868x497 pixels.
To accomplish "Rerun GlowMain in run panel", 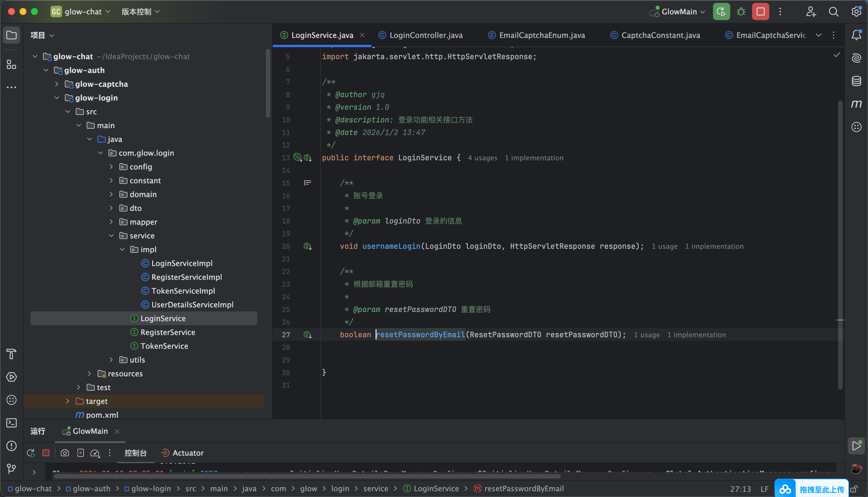I will tap(31, 453).
